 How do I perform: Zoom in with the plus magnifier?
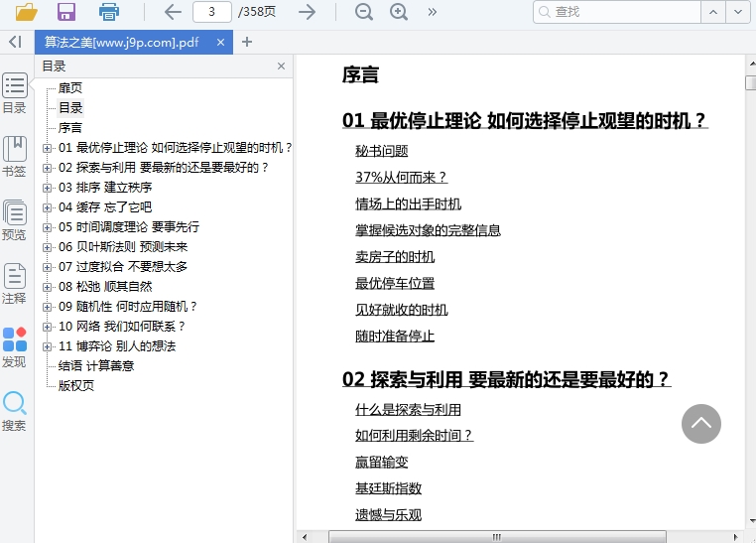399,12
